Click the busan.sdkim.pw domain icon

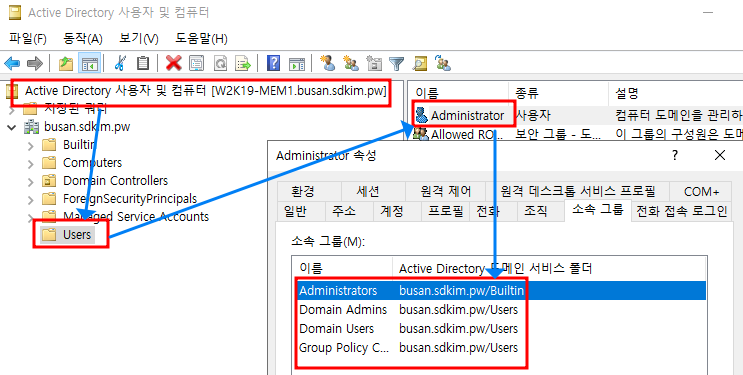click(x=32, y=127)
